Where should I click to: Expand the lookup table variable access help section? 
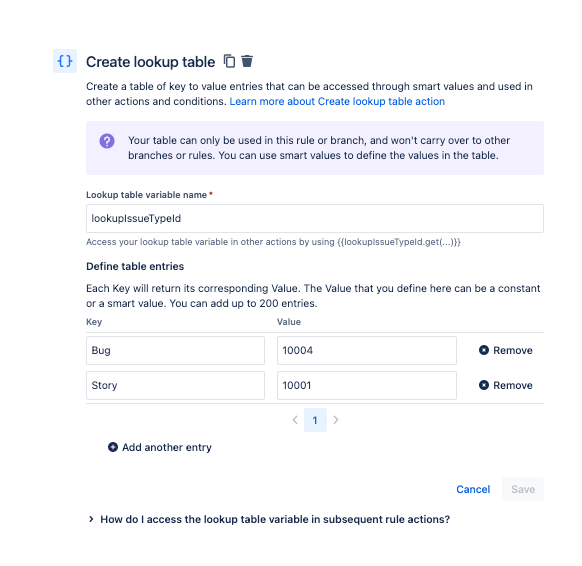(268, 519)
